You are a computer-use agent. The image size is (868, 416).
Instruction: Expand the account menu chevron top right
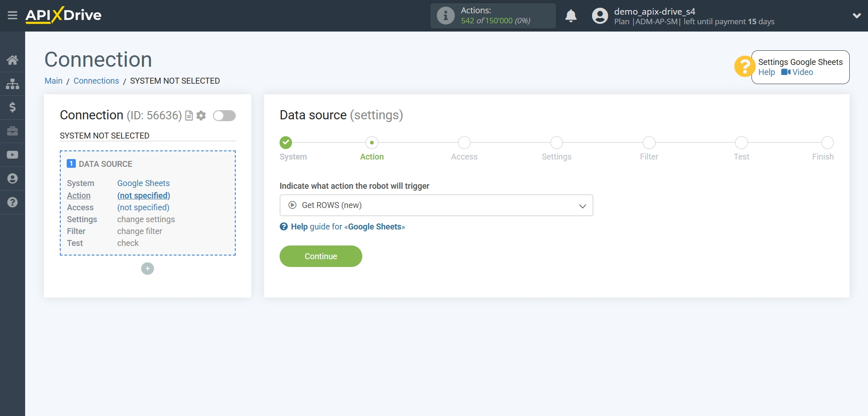(855, 15)
